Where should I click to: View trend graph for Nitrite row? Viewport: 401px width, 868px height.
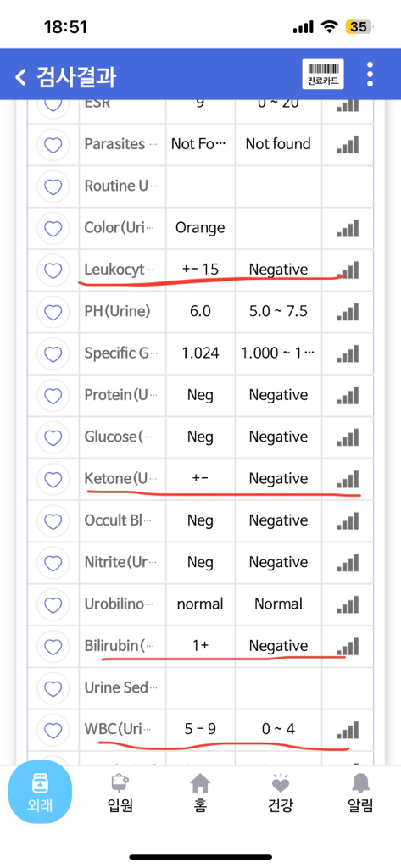(348, 563)
